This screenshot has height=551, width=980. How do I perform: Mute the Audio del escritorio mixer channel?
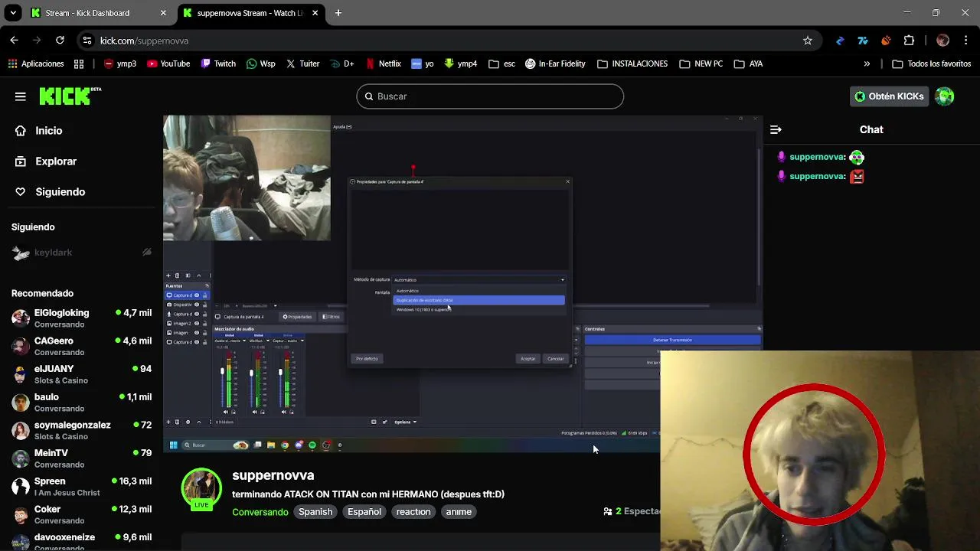[x=226, y=412]
